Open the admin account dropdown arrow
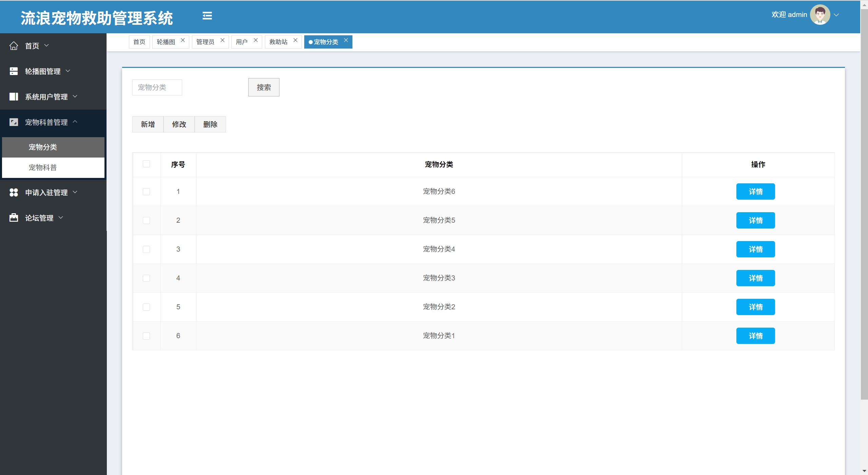Screen dimensions: 868x475 pos(836,15)
